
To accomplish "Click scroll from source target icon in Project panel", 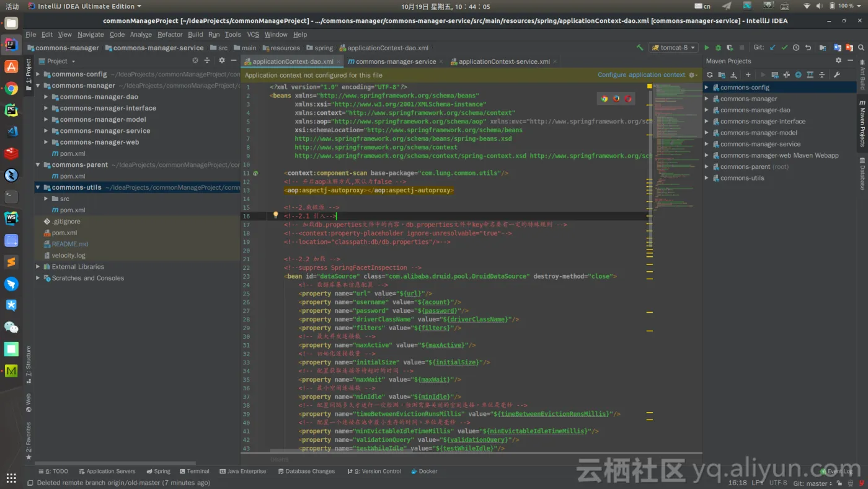I will pos(195,60).
